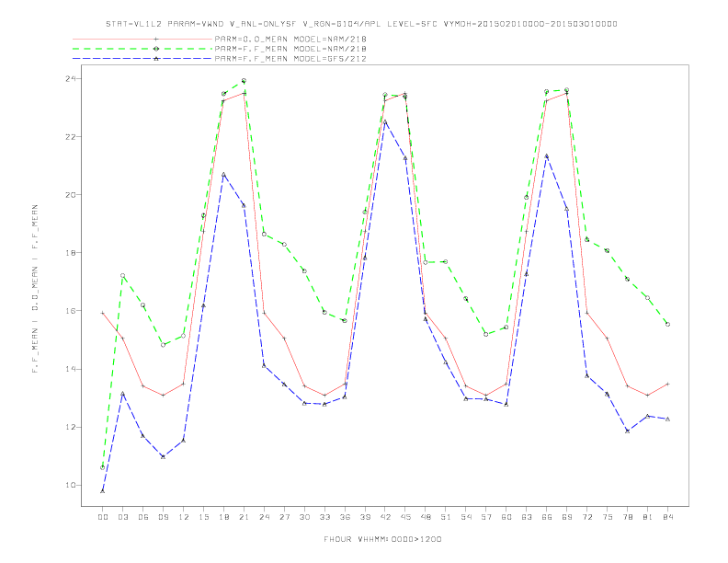This screenshot has height=563, width=728.
Task: Click x-axis forecast hour label 21
Action: [244, 517]
